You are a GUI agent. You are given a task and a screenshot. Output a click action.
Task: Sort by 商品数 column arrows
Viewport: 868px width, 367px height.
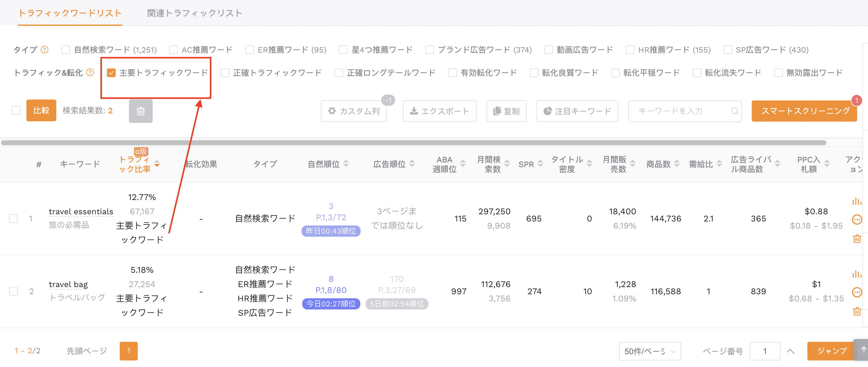(x=676, y=164)
